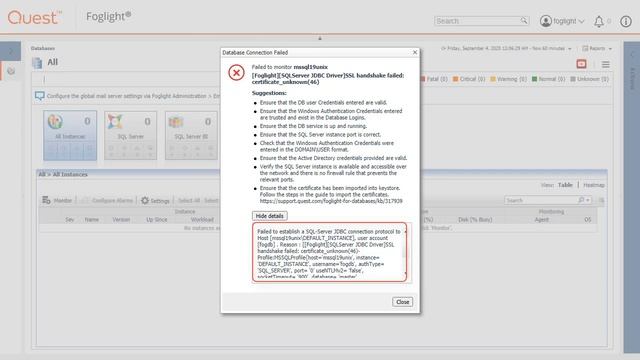Click the Databases All page icon
The height and width of the screenshot is (360, 640).
(x=37, y=63)
